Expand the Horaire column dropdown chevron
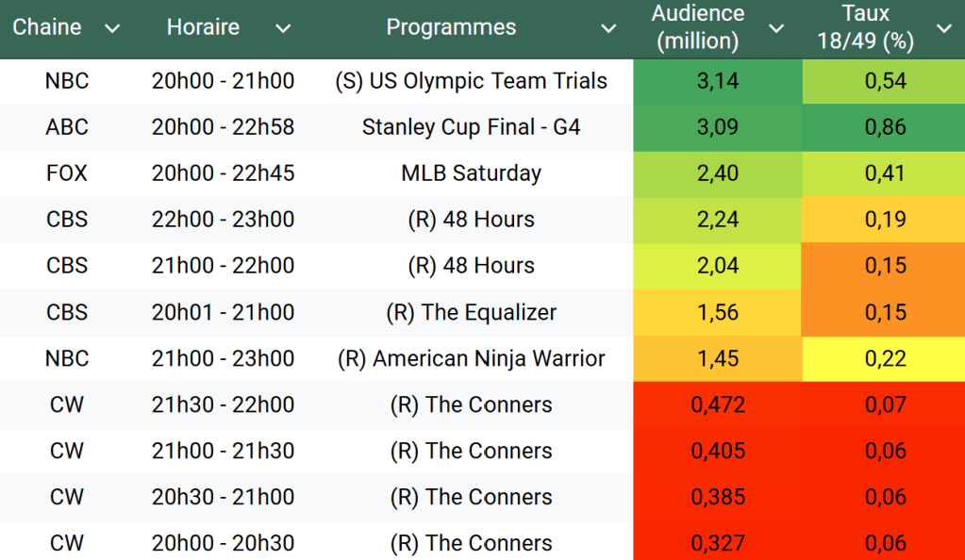The image size is (965, 560). pos(283,28)
